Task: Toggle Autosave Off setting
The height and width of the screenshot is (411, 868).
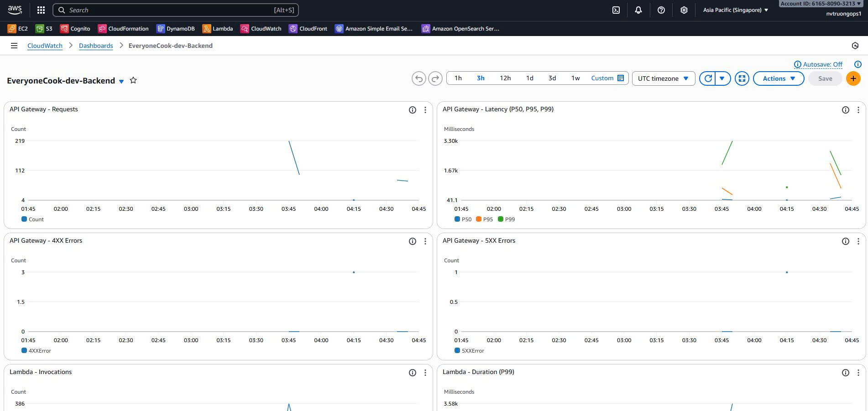Action: (818, 64)
